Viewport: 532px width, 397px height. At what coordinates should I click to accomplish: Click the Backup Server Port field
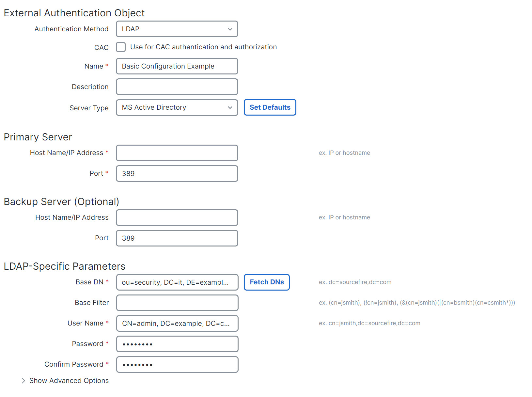[x=177, y=238]
